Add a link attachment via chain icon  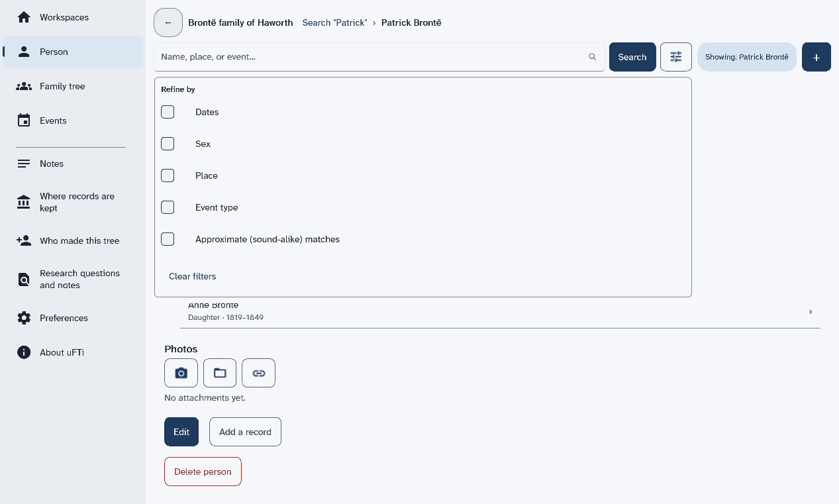[259, 373]
